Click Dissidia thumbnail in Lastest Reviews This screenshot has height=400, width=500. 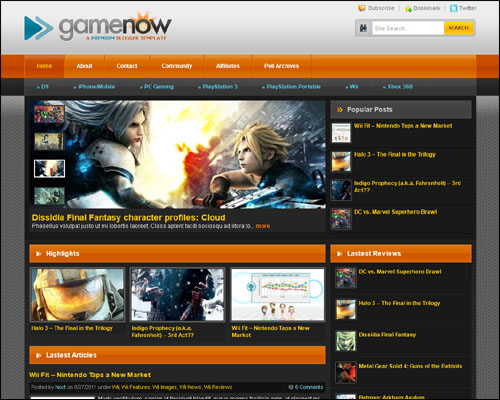[x=346, y=341]
